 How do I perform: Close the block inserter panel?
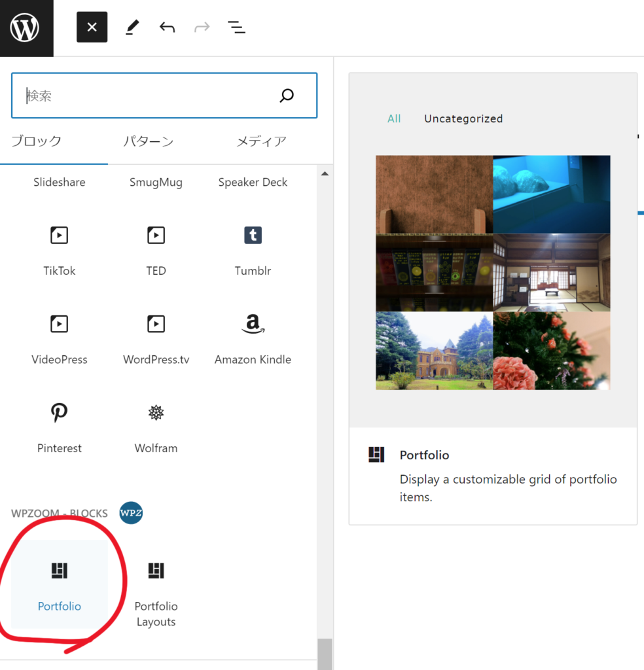[x=92, y=27]
